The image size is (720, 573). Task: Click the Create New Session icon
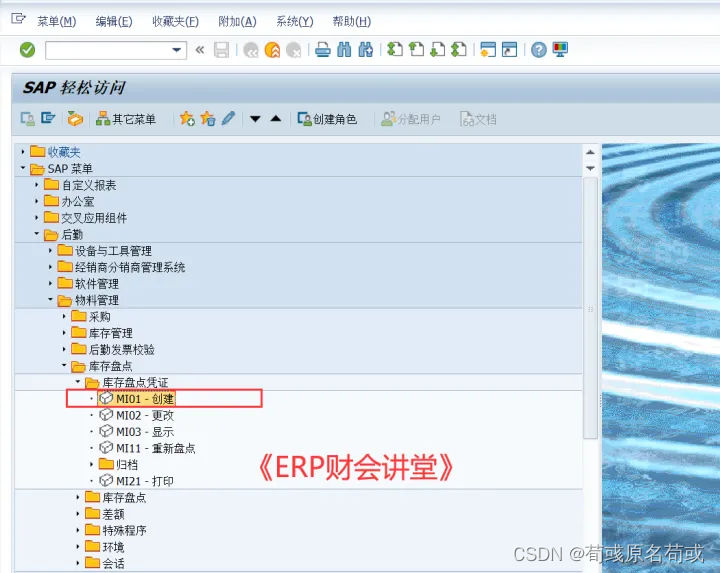488,49
